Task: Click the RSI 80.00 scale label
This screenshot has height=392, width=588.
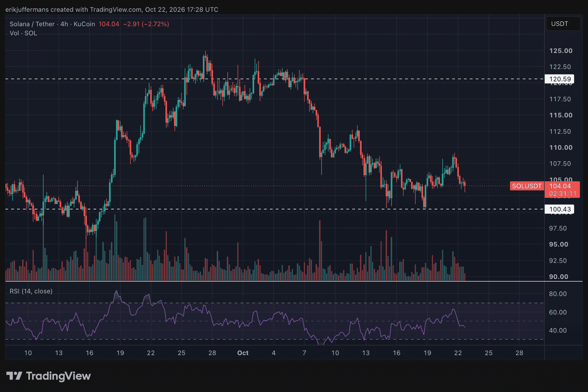Action: pos(558,294)
